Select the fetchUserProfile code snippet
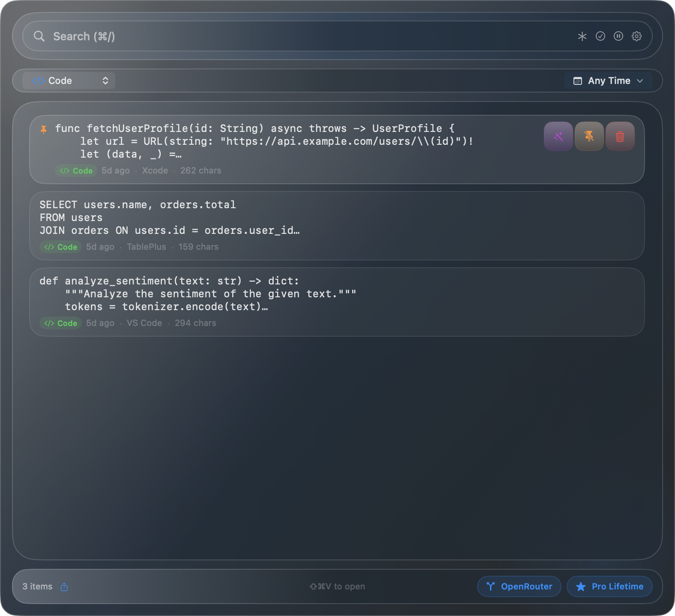Screen dimensions: 675x616 click(x=337, y=150)
